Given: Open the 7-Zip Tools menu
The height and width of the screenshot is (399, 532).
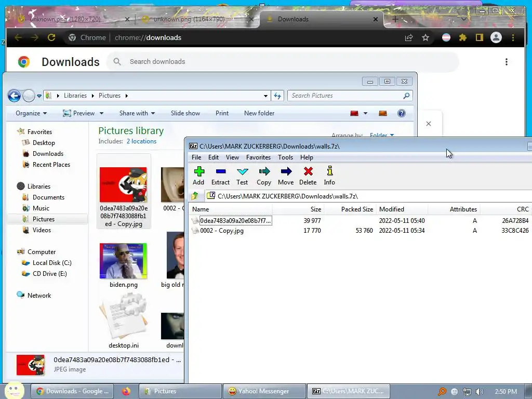Looking at the screenshot, I should (285, 157).
